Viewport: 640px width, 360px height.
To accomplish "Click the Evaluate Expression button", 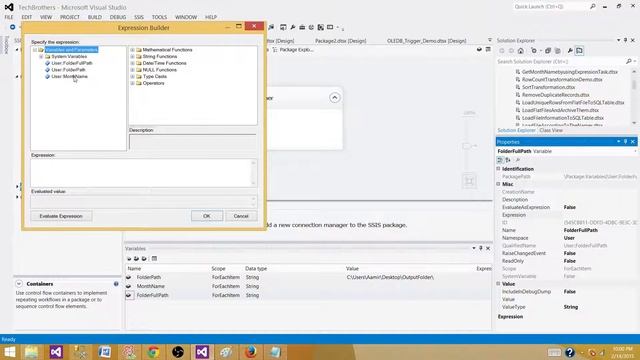I will click(61, 216).
